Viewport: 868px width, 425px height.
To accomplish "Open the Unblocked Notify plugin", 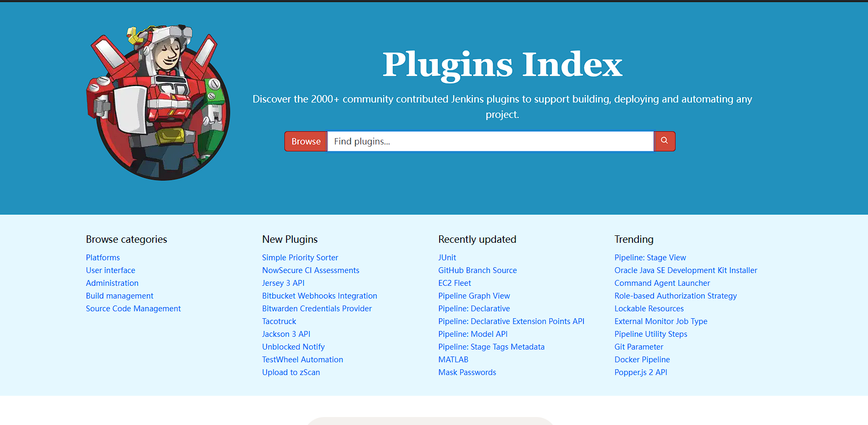I will click(x=293, y=347).
